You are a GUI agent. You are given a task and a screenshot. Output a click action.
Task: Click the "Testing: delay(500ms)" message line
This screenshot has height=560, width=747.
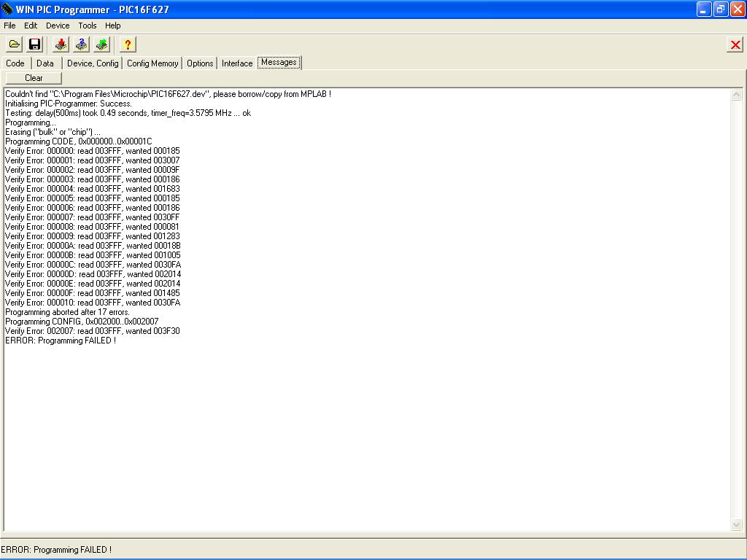[x=128, y=113]
